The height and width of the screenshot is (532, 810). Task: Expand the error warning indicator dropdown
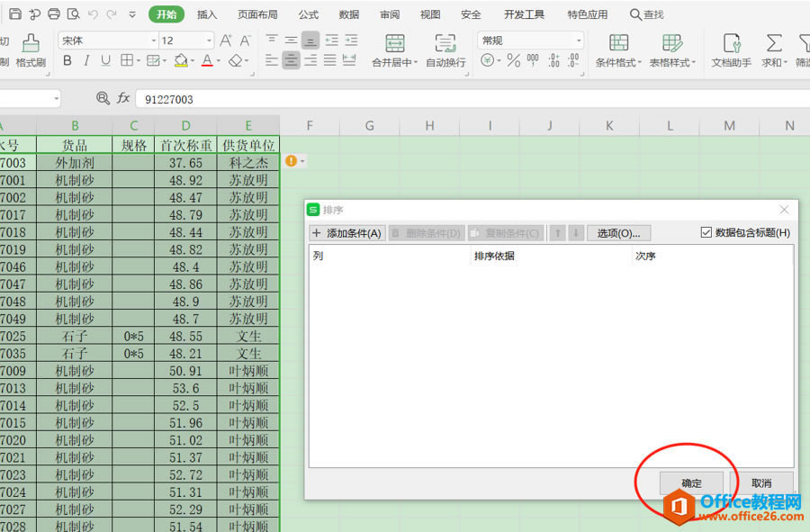point(302,161)
